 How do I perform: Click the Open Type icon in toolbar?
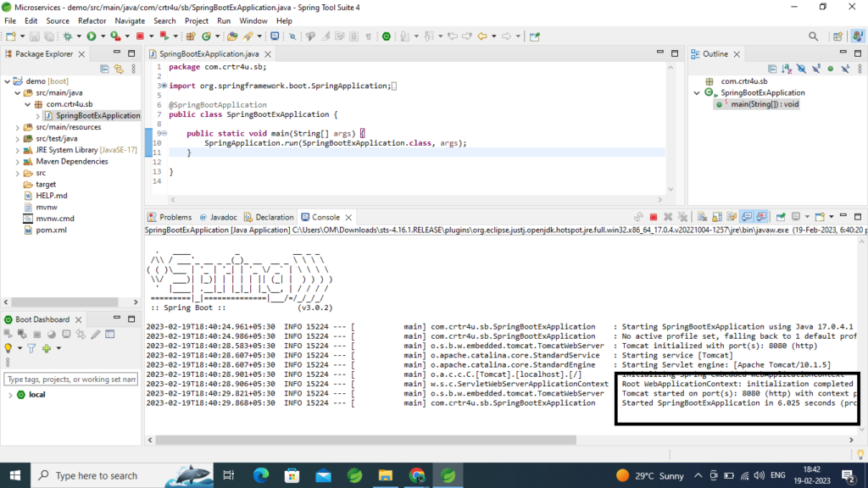pyautogui.click(x=232, y=36)
